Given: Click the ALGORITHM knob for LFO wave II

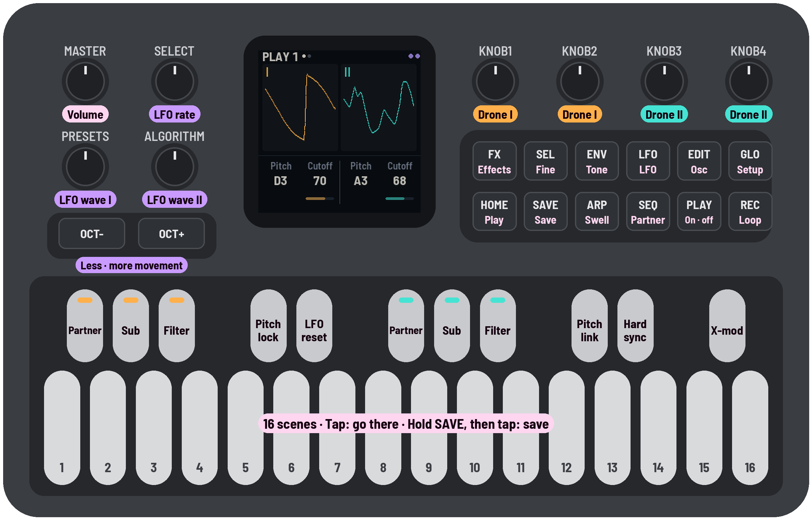Looking at the screenshot, I should [174, 167].
